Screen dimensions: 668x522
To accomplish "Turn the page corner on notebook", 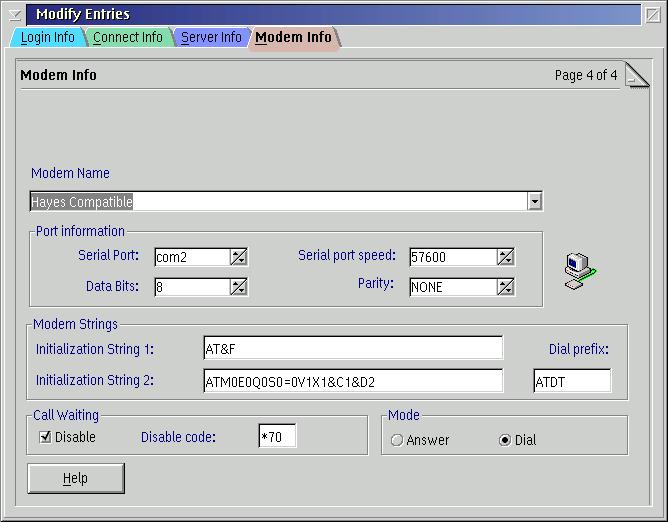I will (637, 75).
